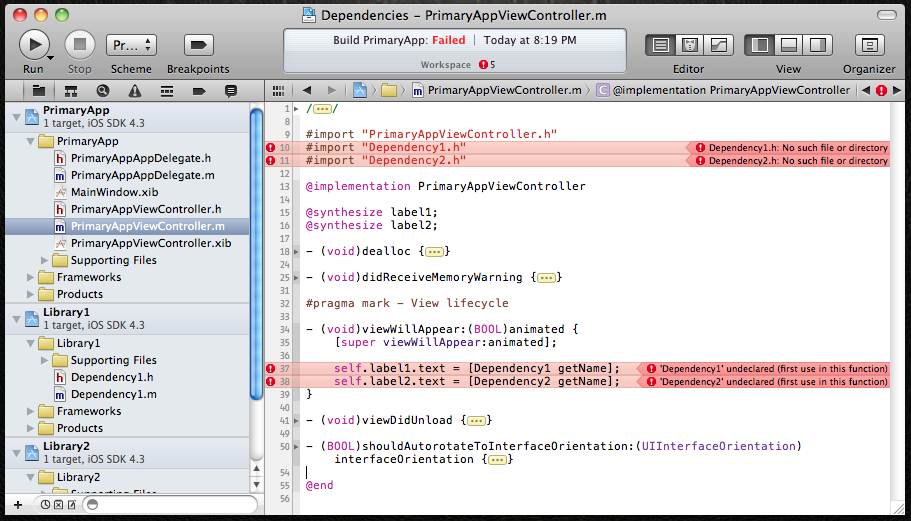Show the Issue navigator
The width and height of the screenshot is (911, 521).
point(135,91)
